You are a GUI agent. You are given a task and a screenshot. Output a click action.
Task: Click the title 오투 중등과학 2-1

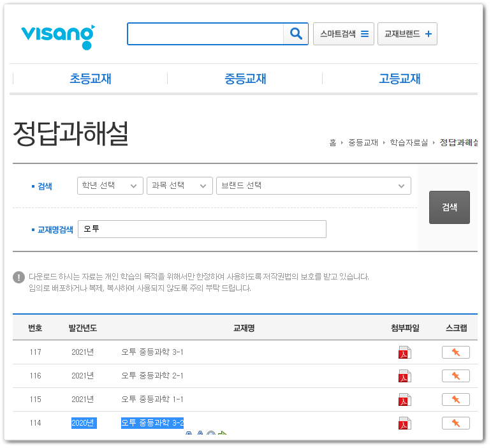(152, 376)
